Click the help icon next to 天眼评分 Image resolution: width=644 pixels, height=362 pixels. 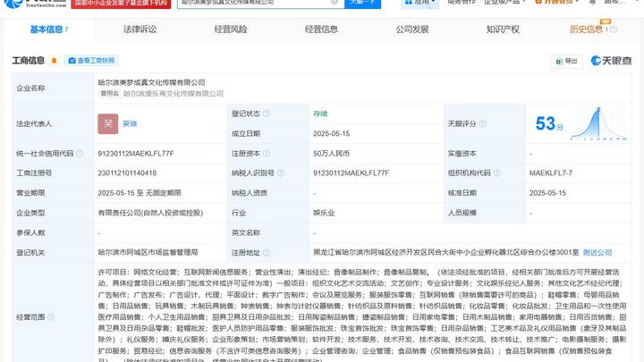click(x=483, y=123)
